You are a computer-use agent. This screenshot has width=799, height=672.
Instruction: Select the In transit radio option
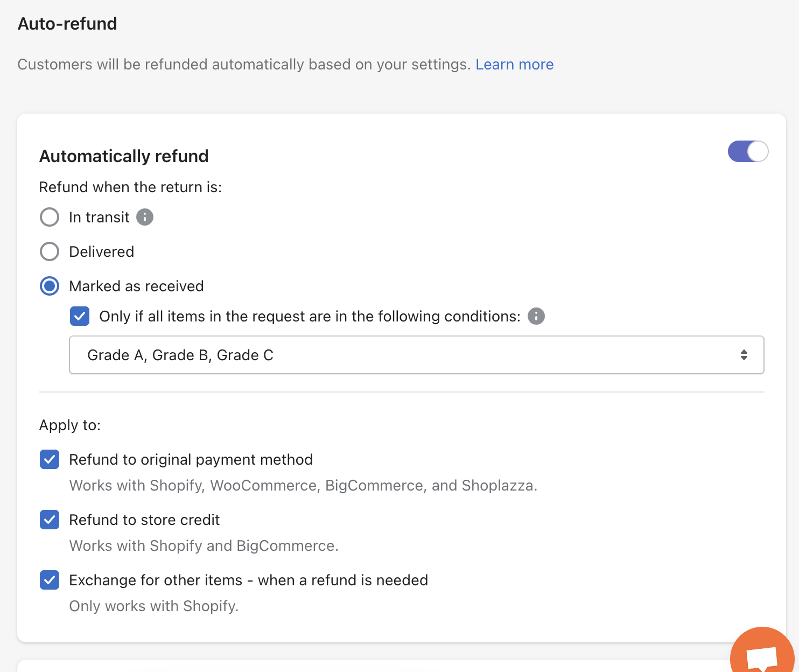click(x=50, y=217)
